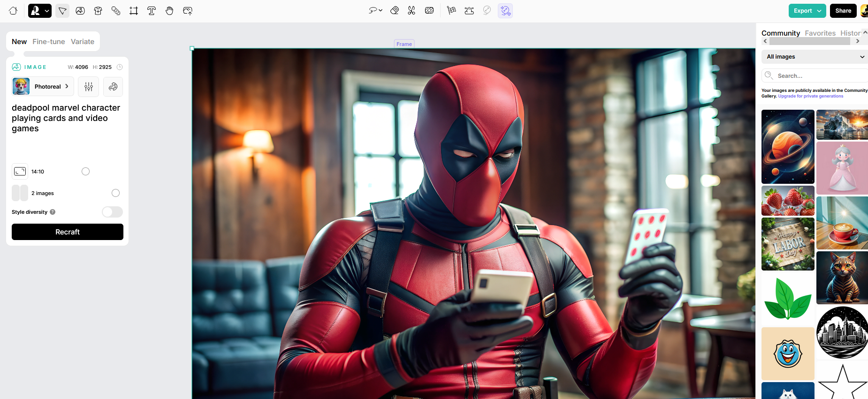Screen dimensions: 868x399
Task: Open the Export dropdown
Action: click(807, 11)
